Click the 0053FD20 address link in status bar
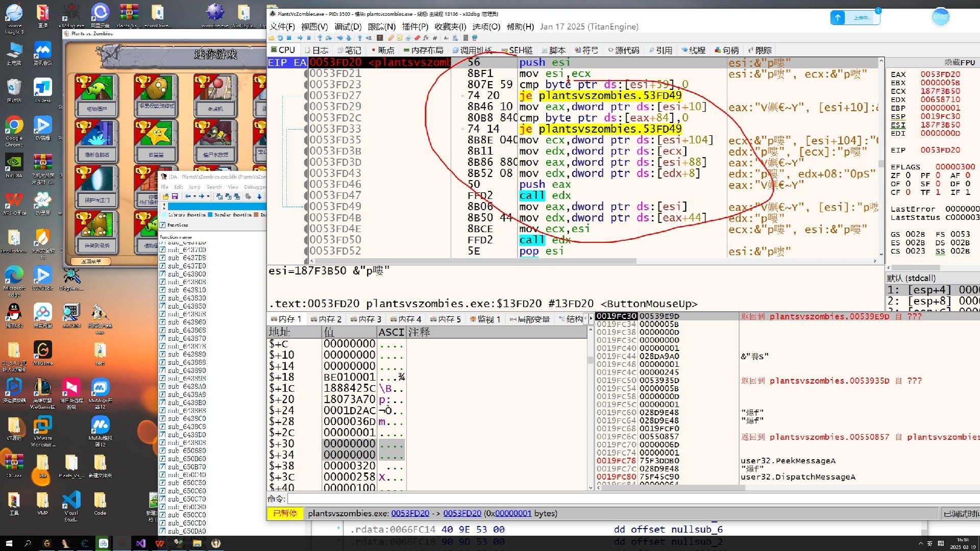 point(410,513)
